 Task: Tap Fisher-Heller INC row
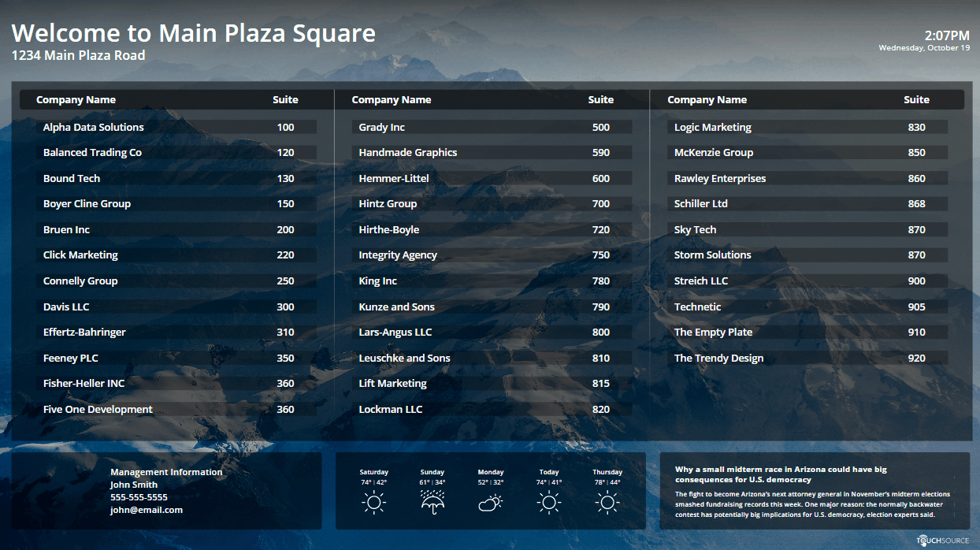(176, 383)
